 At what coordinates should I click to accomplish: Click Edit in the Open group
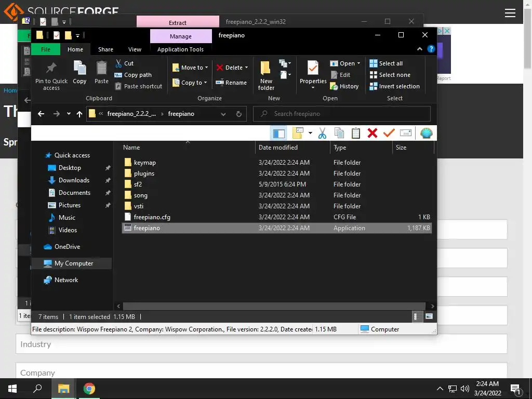pyautogui.click(x=340, y=75)
